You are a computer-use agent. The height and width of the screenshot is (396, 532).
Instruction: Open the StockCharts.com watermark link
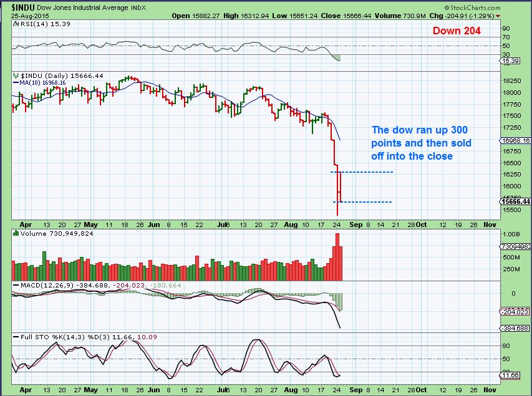tap(472, 7)
